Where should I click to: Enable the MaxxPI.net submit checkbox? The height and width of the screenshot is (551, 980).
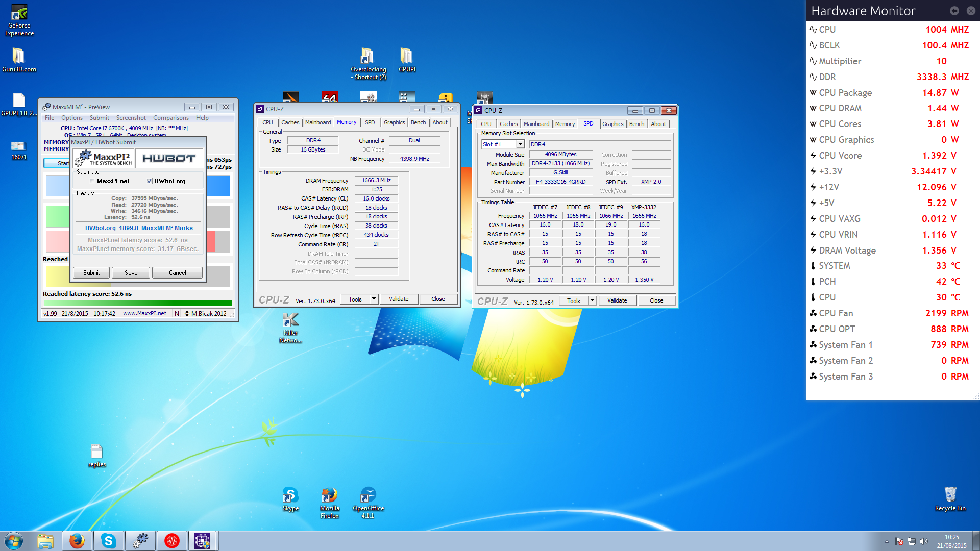click(x=92, y=181)
